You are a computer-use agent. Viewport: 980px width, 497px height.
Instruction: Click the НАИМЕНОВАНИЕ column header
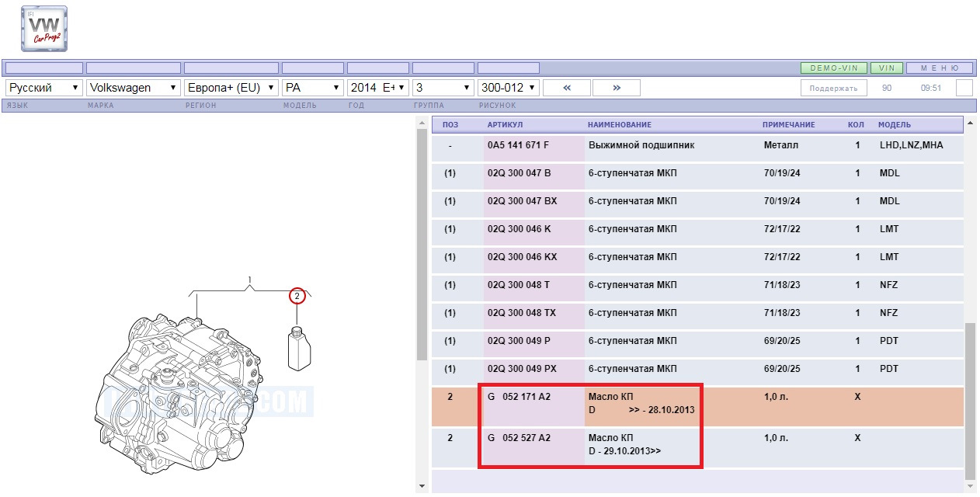[x=620, y=125]
